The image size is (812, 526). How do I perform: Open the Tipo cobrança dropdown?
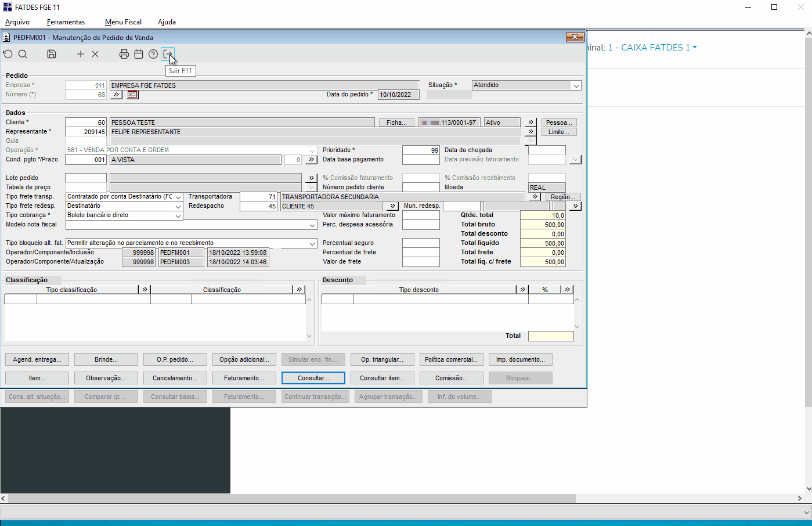(178, 215)
